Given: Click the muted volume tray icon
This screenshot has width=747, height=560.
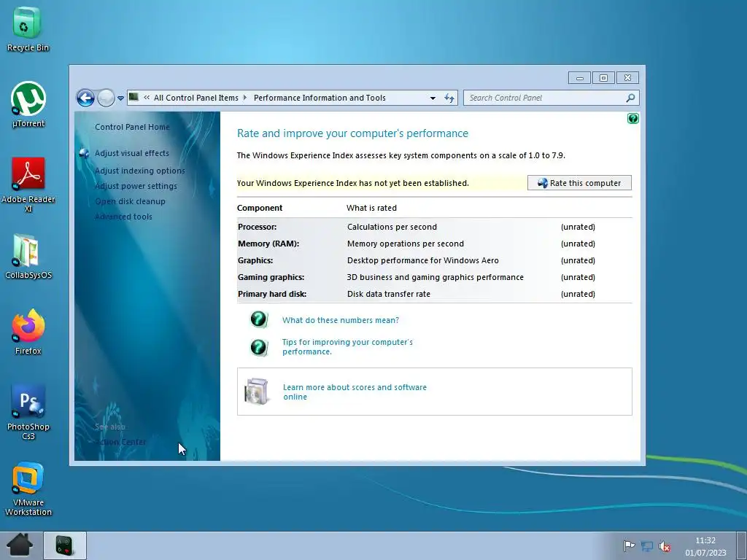Looking at the screenshot, I should 665,546.
